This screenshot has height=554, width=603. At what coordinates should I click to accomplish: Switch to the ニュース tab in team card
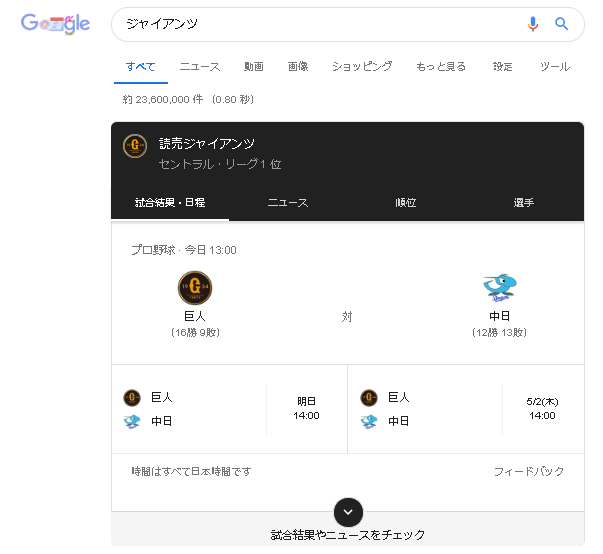click(x=288, y=203)
